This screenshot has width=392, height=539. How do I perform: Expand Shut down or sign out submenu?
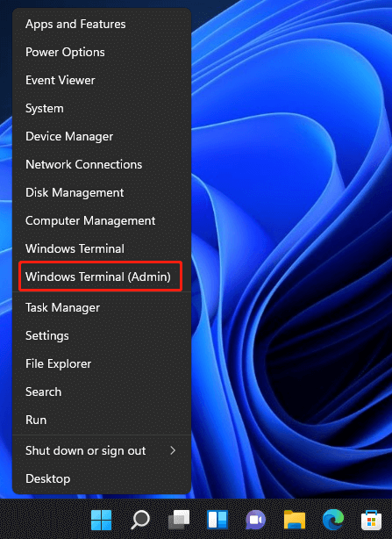point(102,450)
